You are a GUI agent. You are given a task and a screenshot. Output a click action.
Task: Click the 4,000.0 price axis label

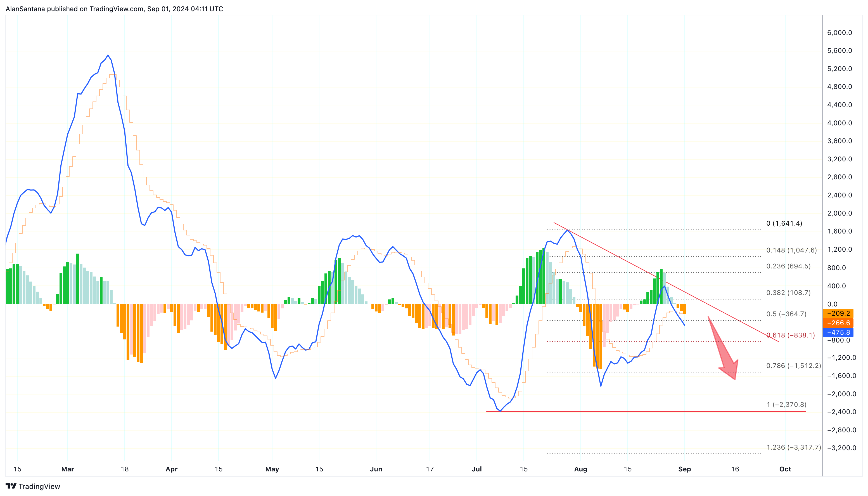840,123
